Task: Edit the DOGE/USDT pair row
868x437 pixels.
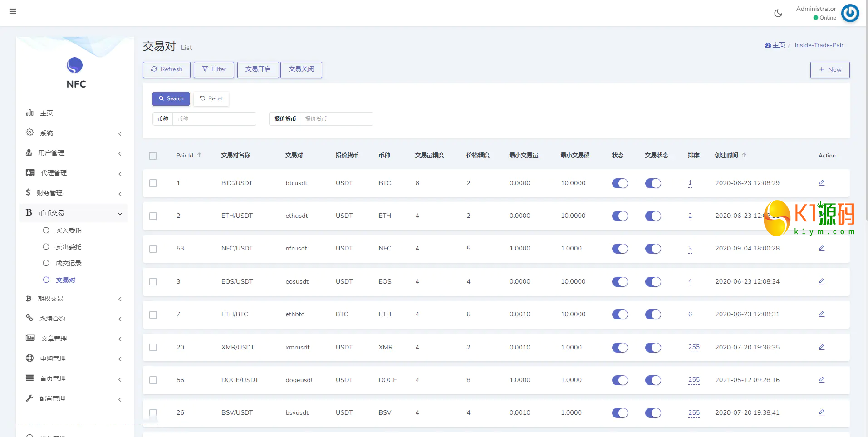Action: click(x=822, y=380)
